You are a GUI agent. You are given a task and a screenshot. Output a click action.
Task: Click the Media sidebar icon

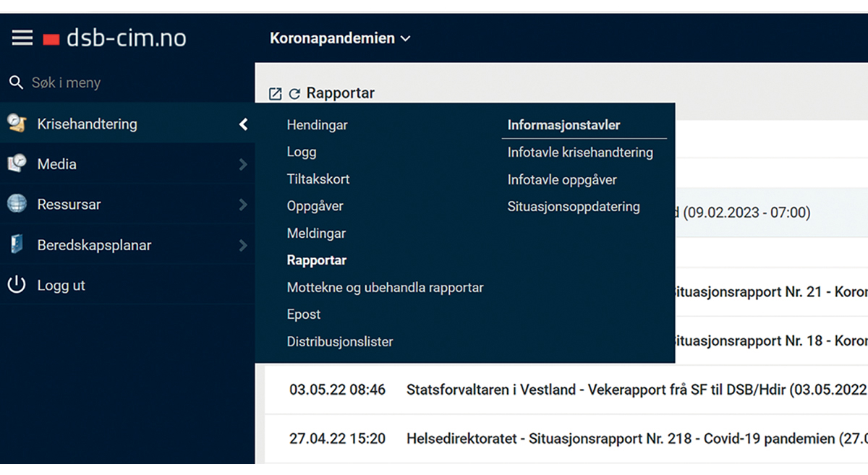[x=17, y=164]
